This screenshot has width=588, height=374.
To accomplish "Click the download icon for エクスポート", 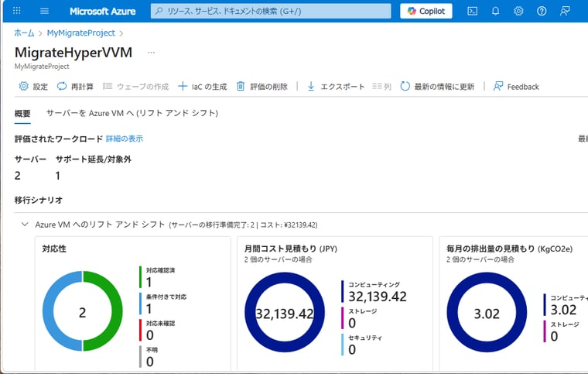I will [311, 86].
